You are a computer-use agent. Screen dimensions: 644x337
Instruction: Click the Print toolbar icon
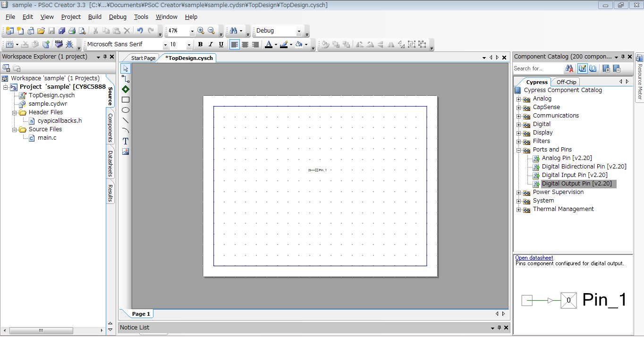pyautogui.click(x=72, y=31)
